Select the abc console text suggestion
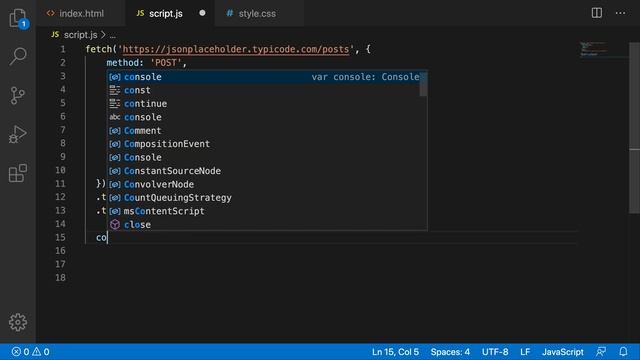 pos(264,117)
